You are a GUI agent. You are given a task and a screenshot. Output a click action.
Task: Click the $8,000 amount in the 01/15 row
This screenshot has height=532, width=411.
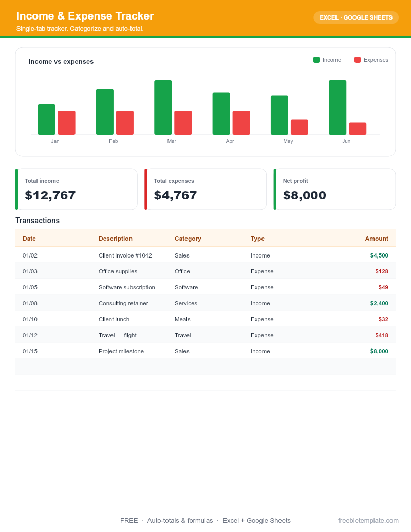(x=379, y=351)
